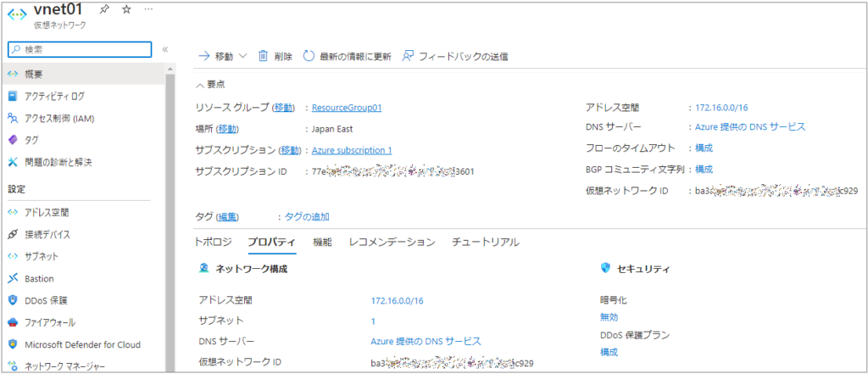The image size is (868, 374).
Task: Switch to the チュートリアル tab
Action: (486, 243)
